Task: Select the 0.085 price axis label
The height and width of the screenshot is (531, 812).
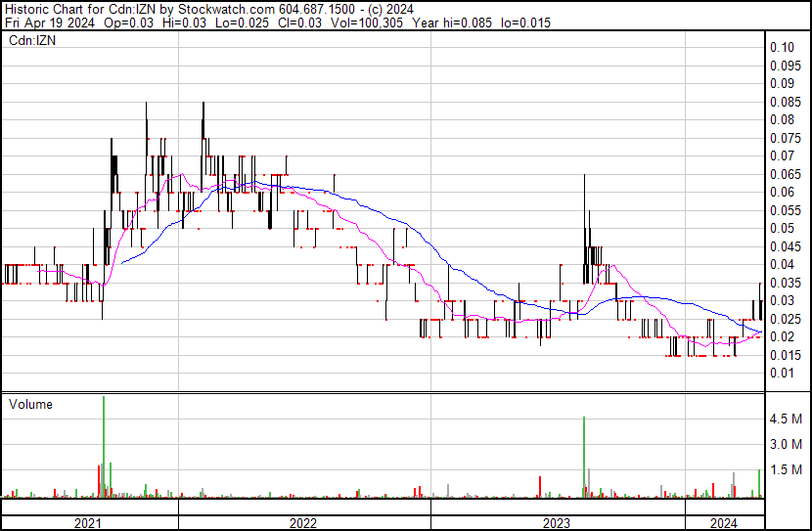Action: click(786, 102)
